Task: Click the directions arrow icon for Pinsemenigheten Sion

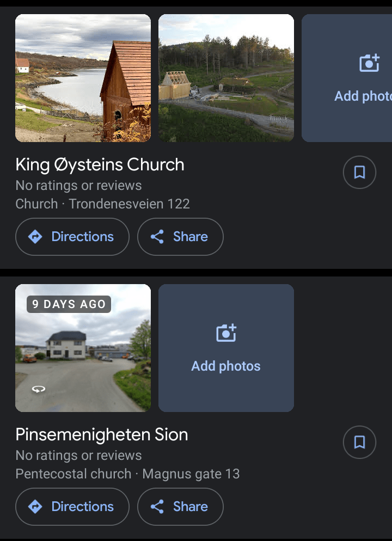Action: (x=35, y=507)
